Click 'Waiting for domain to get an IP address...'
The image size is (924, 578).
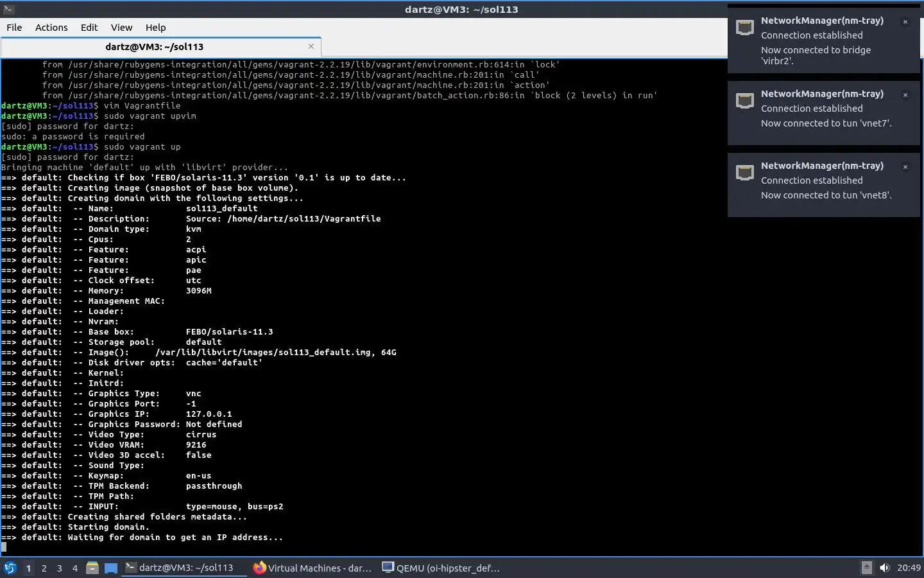click(175, 538)
